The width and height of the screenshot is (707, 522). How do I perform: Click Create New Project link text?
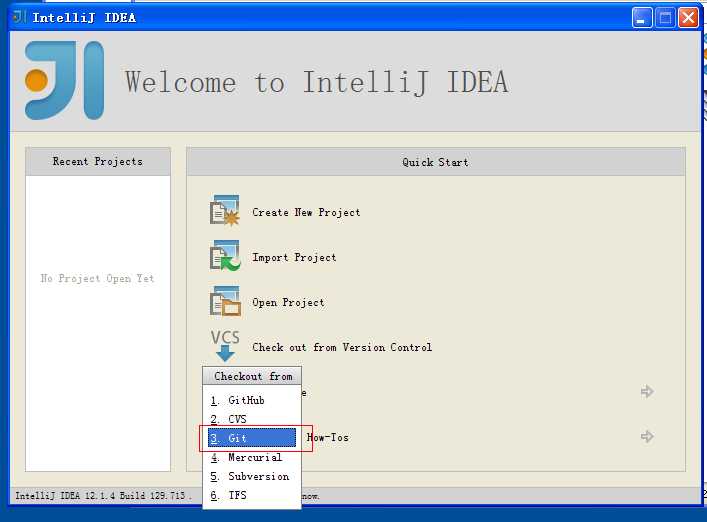[x=306, y=212]
